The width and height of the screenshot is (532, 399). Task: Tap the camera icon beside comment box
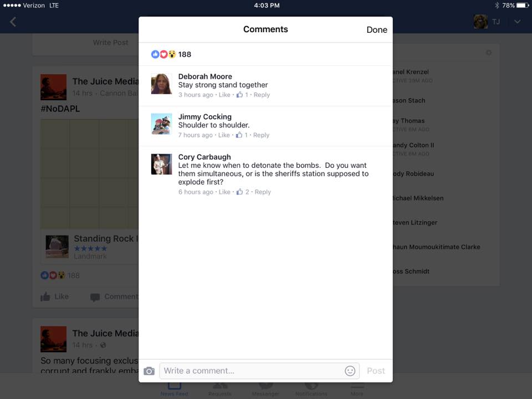[149, 371]
